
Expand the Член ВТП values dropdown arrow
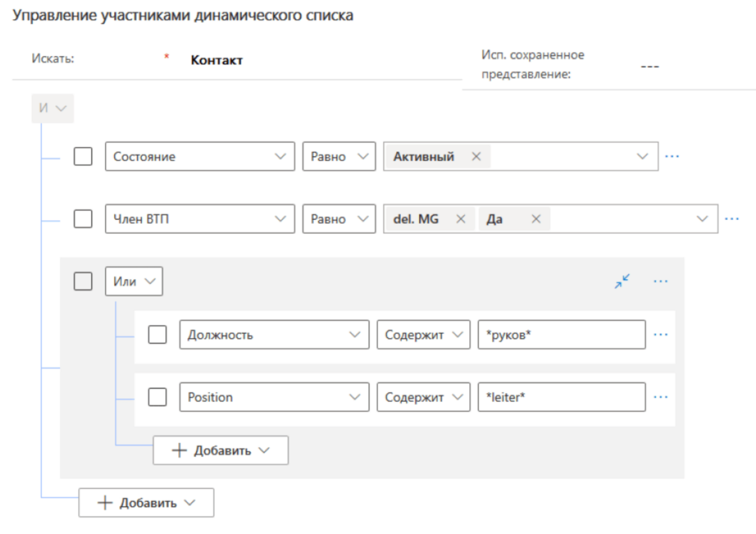click(702, 219)
